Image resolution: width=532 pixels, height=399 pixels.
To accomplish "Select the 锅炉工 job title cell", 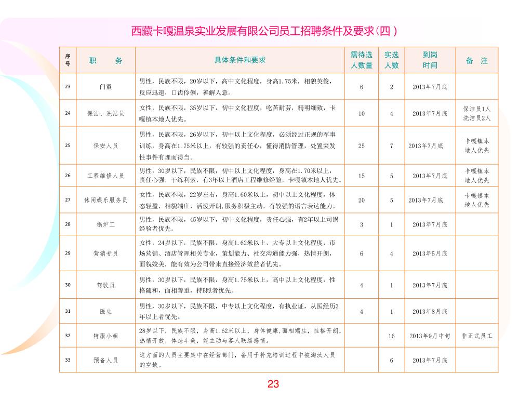I will [105, 224].
